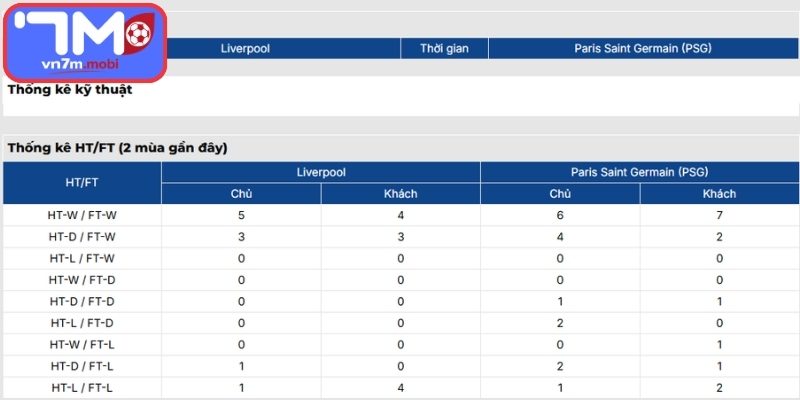Click the Chủ subheader under Liverpool
The width and height of the screenshot is (800, 400).
241,194
